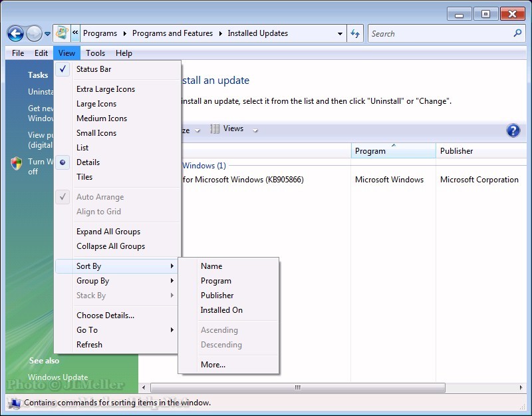Image resolution: width=532 pixels, height=416 pixels.
Task: Click the Forward navigation arrow button
Action: tap(34, 33)
